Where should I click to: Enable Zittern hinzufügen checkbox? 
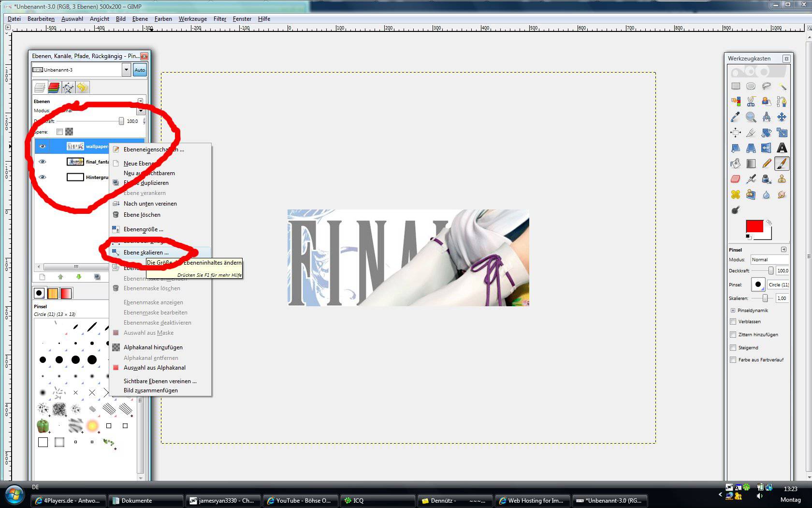click(733, 335)
